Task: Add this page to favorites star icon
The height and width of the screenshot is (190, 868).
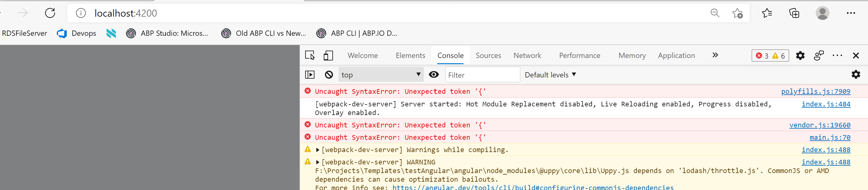Action: point(737,13)
